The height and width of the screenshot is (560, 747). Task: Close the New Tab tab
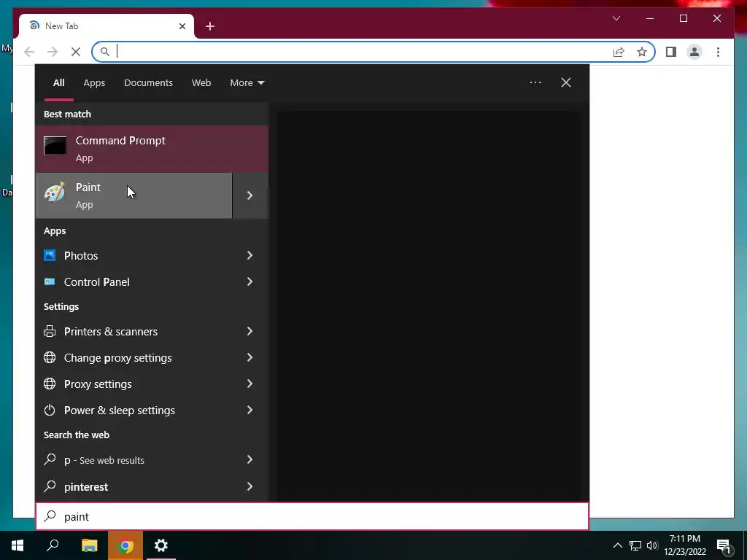pyautogui.click(x=182, y=26)
